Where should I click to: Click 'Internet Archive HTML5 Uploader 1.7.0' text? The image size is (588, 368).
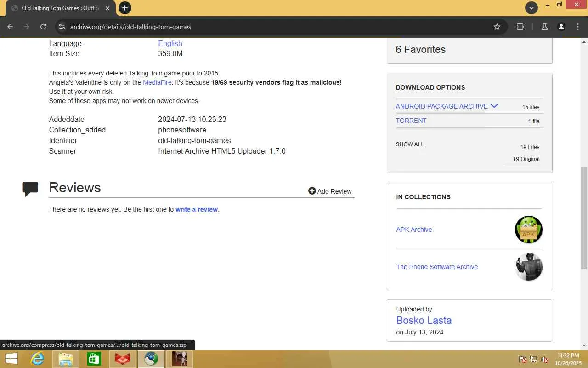(222, 151)
